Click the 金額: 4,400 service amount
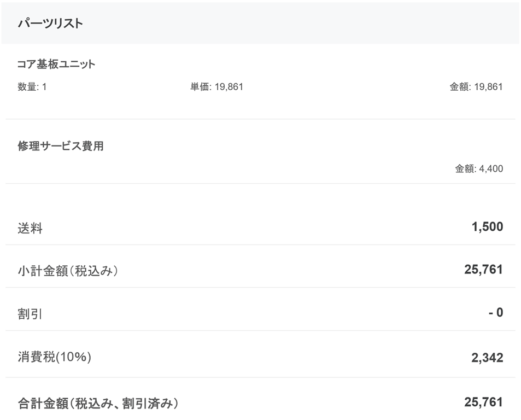 click(x=479, y=168)
